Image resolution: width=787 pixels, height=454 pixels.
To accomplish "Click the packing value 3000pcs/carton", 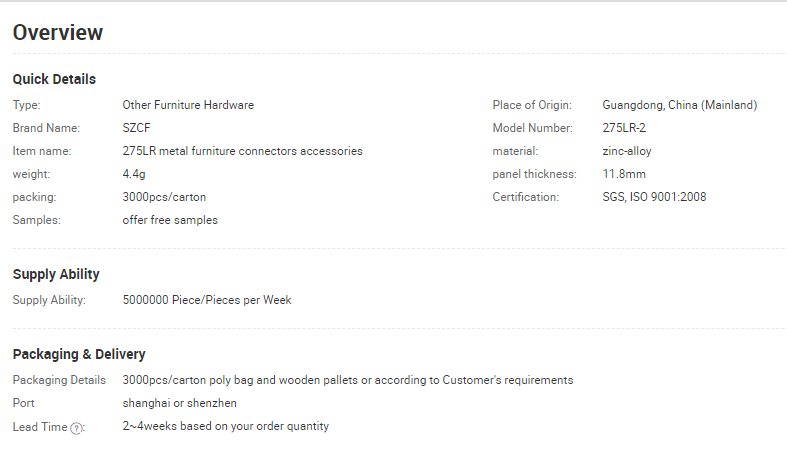I will click(x=164, y=197).
